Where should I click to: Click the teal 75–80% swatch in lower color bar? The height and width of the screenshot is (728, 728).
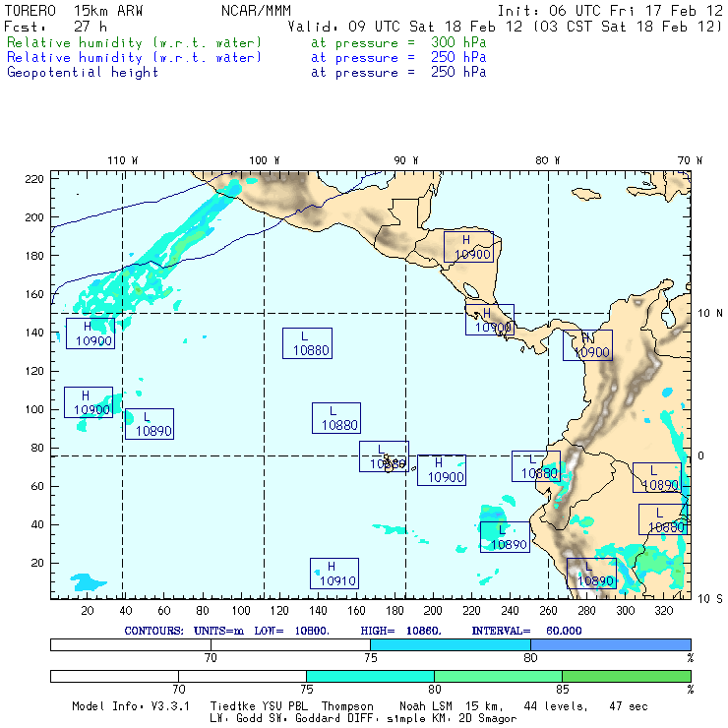(370, 676)
